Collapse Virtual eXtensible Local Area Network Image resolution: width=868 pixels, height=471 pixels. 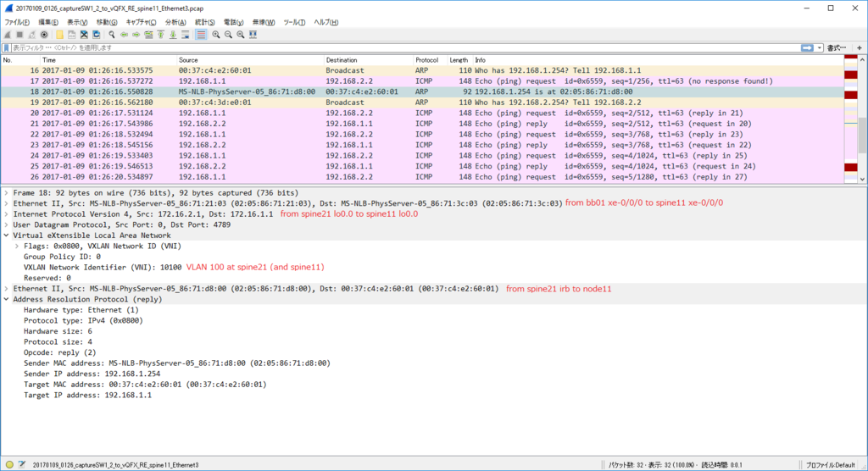pos(6,235)
